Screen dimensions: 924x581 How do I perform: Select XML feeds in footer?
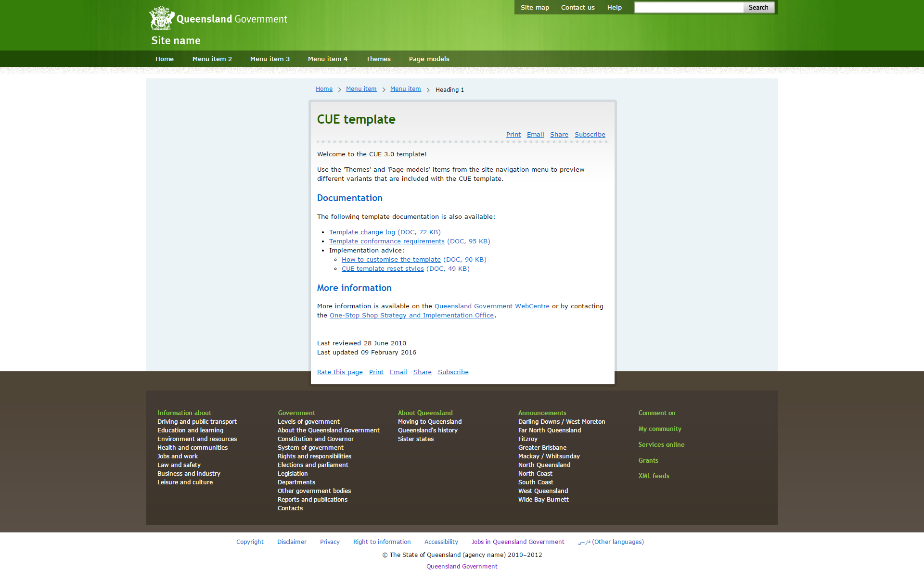tap(654, 476)
